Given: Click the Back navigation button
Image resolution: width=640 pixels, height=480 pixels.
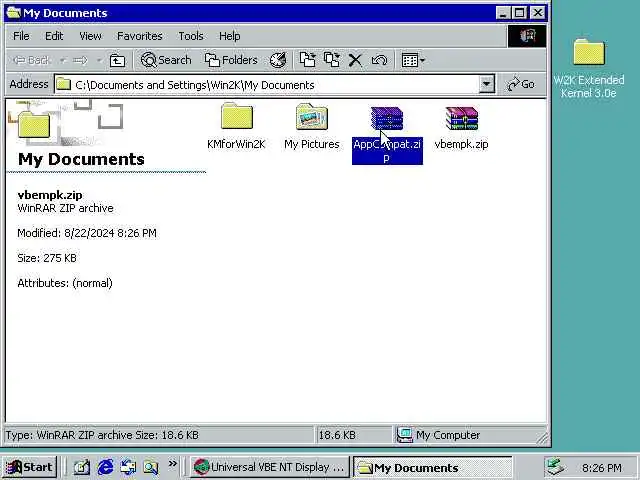Looking at the screenshot, I should (x=31, y=60).
